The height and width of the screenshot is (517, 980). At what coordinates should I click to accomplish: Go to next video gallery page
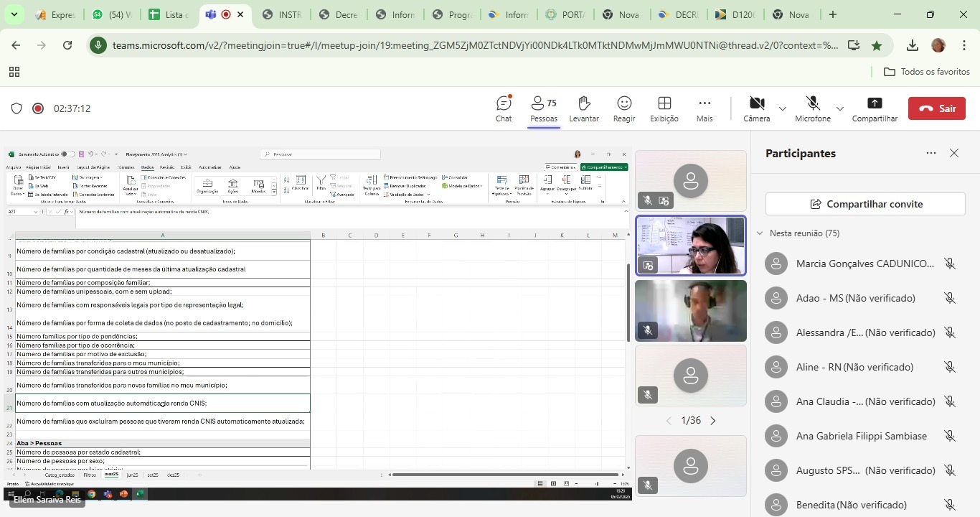(712, 421)
